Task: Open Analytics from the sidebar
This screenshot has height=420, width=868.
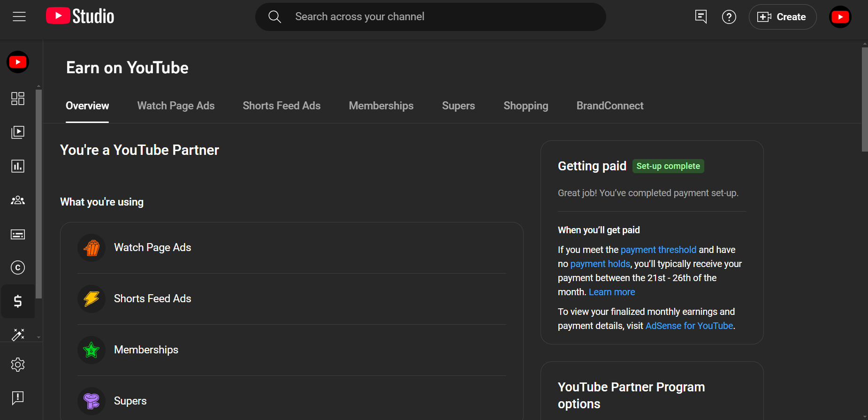Action: [18, 166]
